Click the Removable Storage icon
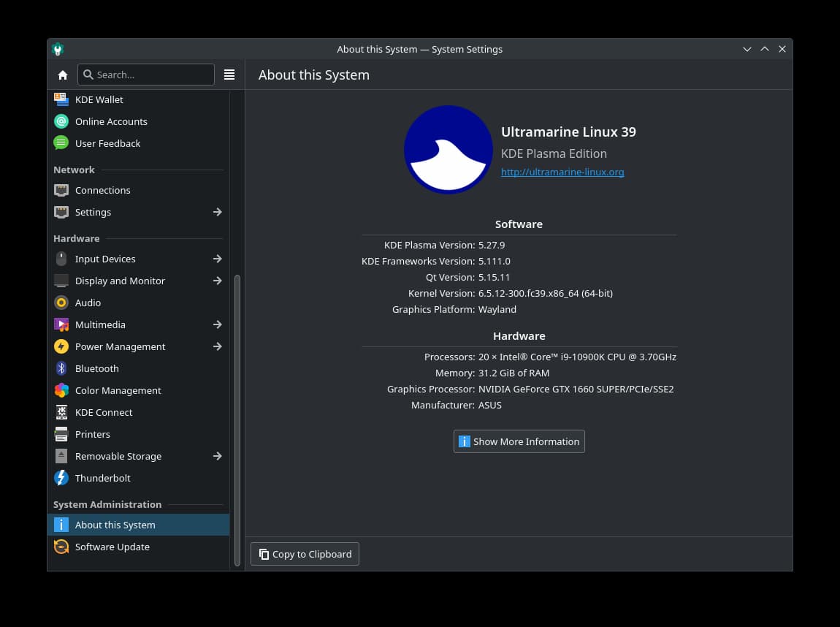 (x=61, y=457)
